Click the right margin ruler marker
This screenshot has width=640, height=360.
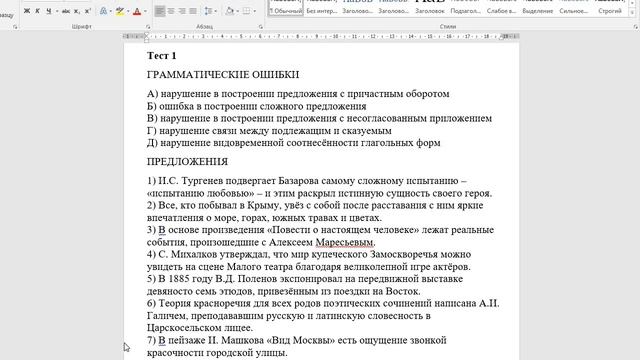click(501, 38)
